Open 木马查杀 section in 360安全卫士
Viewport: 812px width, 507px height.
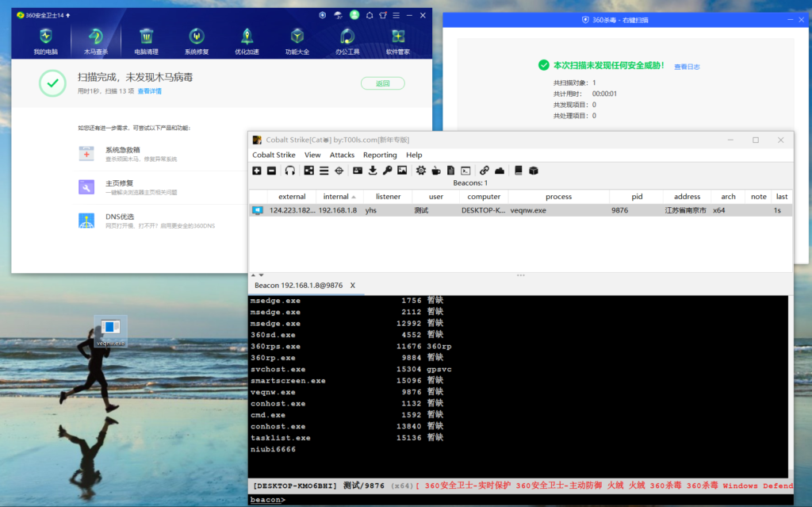(x=96, y=41)
